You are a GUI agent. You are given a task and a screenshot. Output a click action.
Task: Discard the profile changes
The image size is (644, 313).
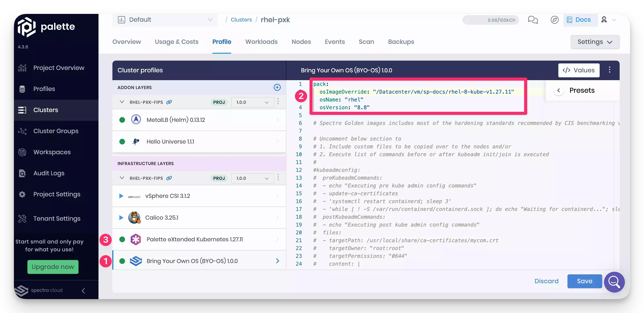[546, 281]
